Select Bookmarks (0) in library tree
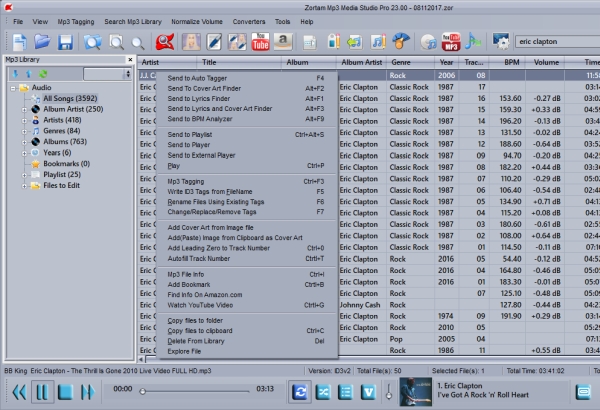Image resolution: width=600 pixels, height=410 pixels. click(x=66, y=163)
